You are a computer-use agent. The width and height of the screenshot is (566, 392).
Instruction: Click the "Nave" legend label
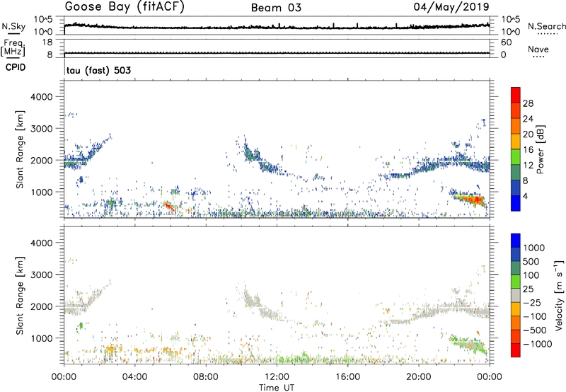click(538, 50)
